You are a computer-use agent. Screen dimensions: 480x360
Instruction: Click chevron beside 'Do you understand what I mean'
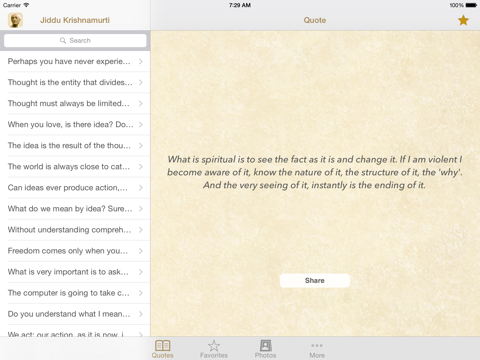click(x=141, y=314)
